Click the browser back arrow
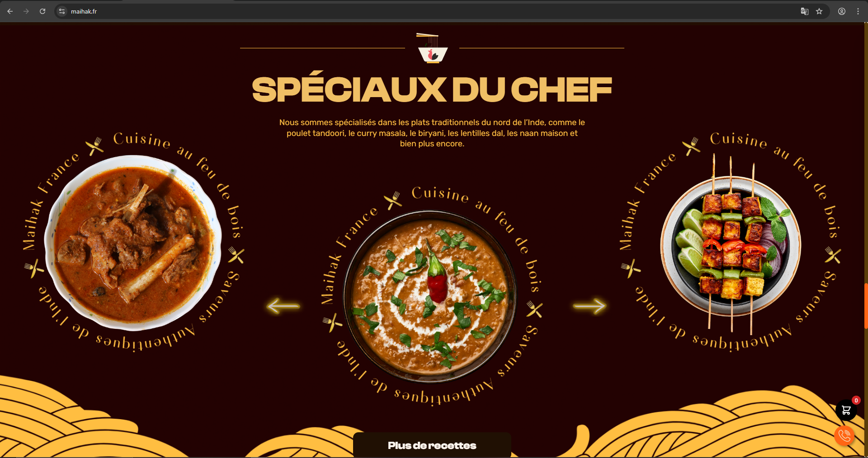 point(10,11)
